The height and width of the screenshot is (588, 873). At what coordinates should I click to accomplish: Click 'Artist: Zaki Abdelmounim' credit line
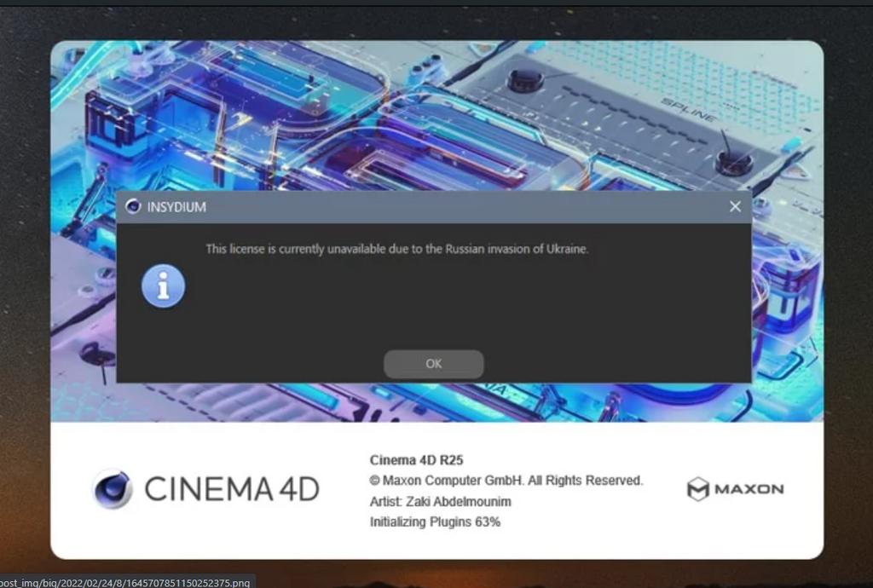tap(441, 501)
